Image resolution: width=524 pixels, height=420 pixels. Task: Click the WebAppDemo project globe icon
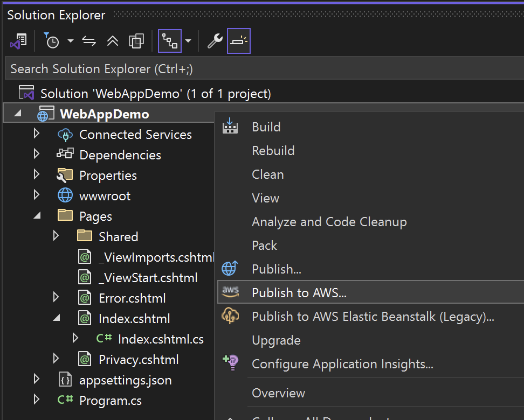tap(45, 114)
